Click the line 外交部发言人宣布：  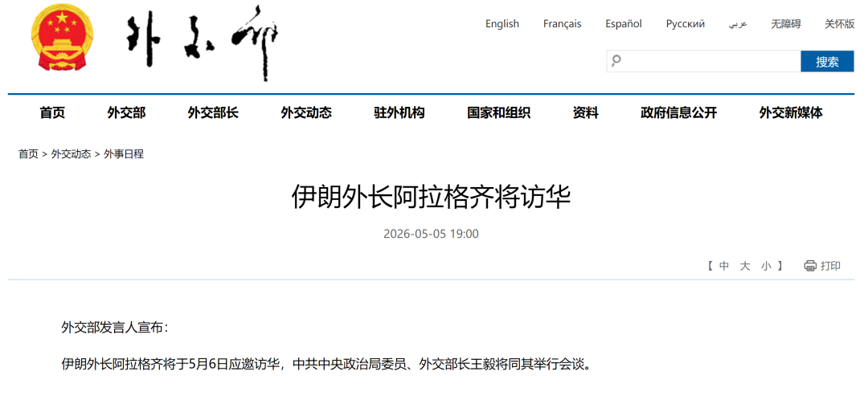point(115,328)
